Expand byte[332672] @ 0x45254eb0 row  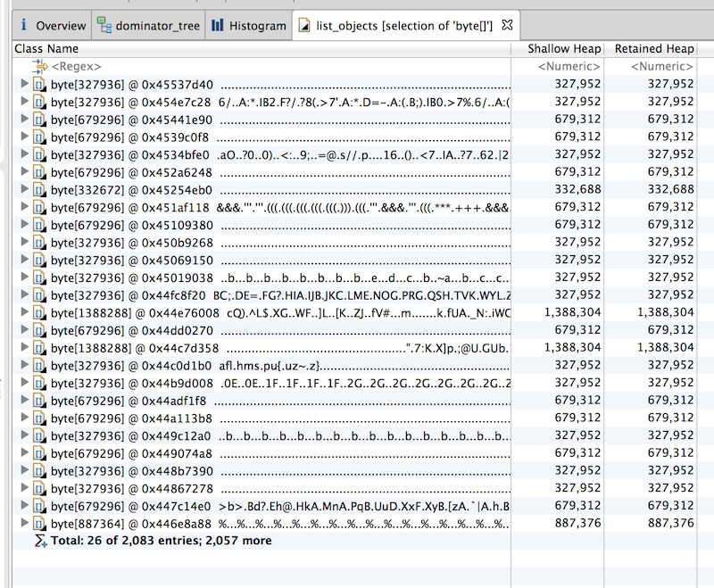click(x=25, y=189)
